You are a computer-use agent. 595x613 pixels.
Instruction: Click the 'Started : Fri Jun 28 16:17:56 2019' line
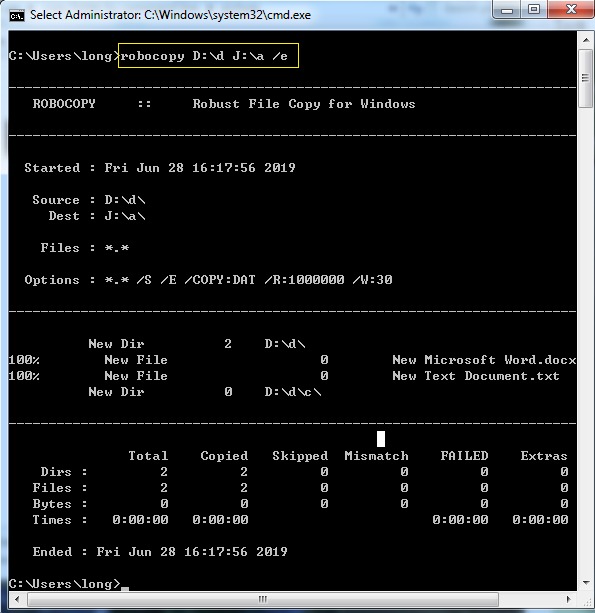click(x=160, y=168)
